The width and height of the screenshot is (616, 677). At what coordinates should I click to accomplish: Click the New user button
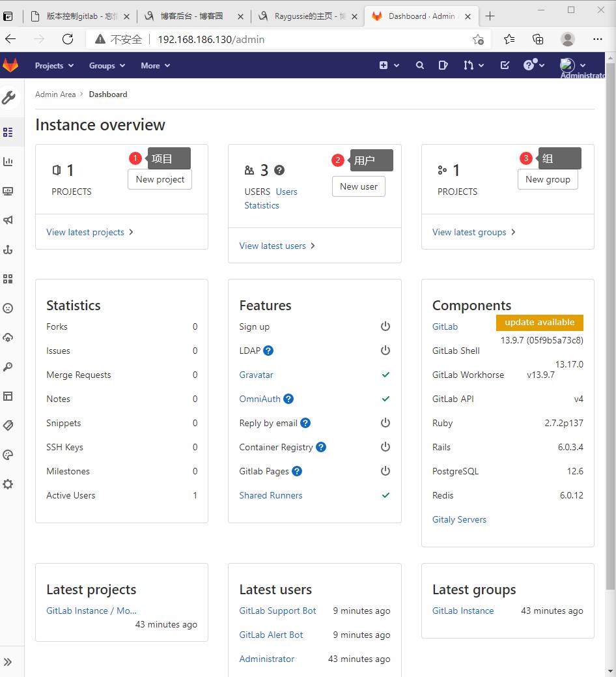pos(359,186)
